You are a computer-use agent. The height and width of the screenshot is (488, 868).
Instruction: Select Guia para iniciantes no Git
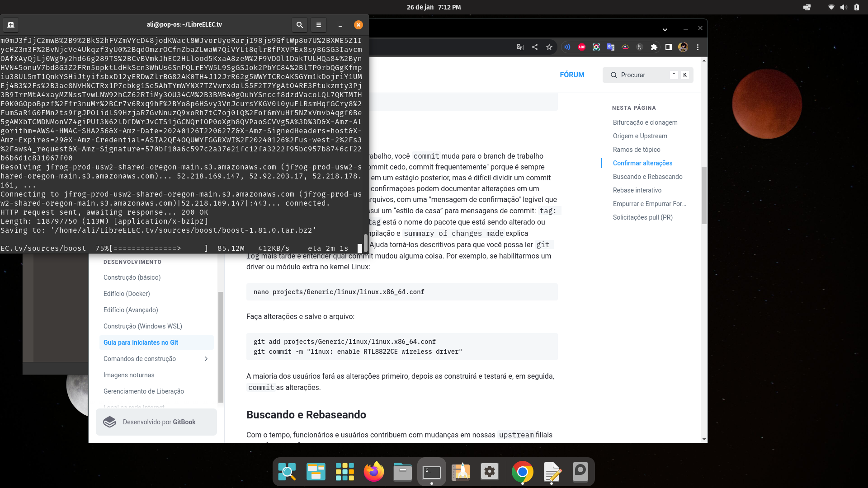tap(141, 343)
